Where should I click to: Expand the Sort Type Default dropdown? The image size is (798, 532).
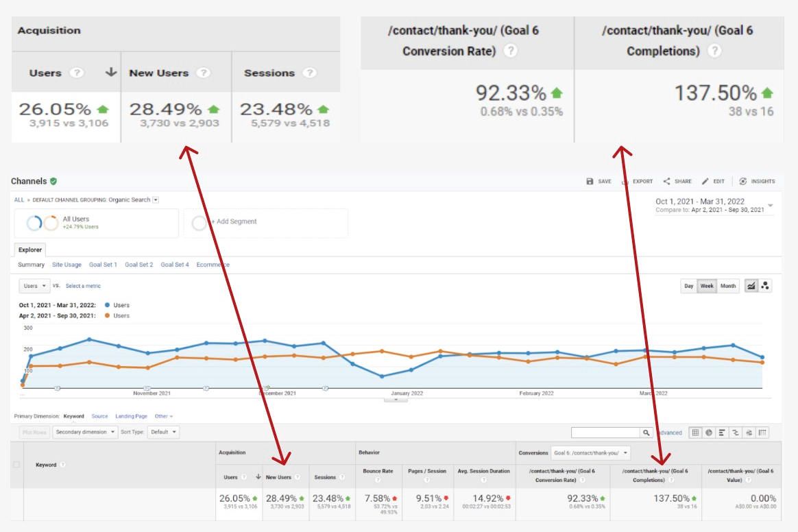click(x=164, y=432)
